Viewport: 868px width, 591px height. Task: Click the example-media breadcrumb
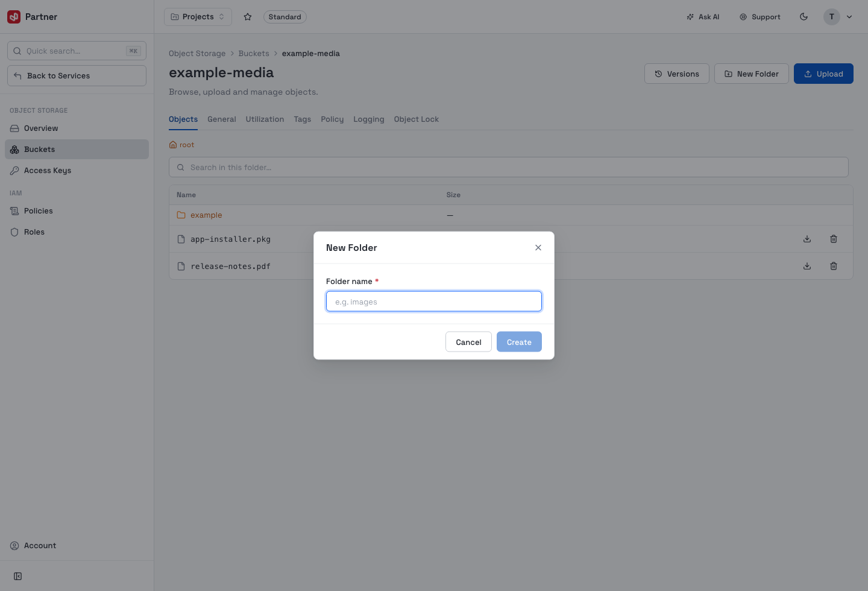pyautogui.click(x=311, y=54)
